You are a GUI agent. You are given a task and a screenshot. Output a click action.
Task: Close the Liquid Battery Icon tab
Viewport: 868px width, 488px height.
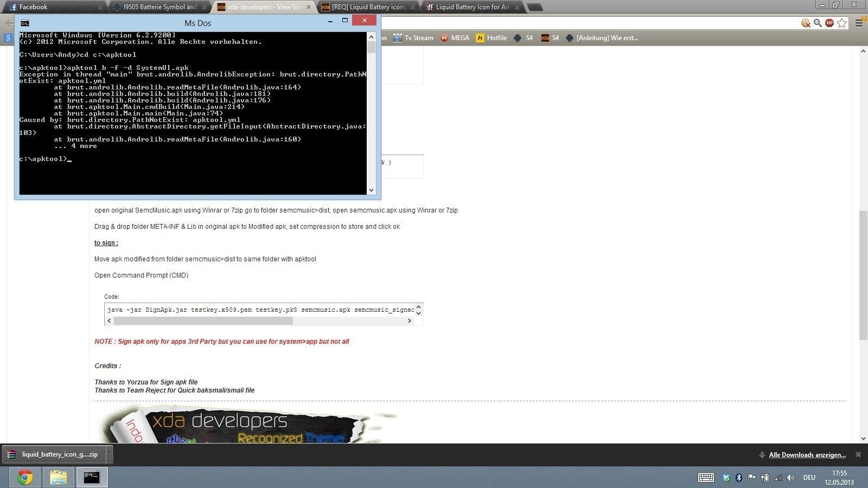(516, 8)
